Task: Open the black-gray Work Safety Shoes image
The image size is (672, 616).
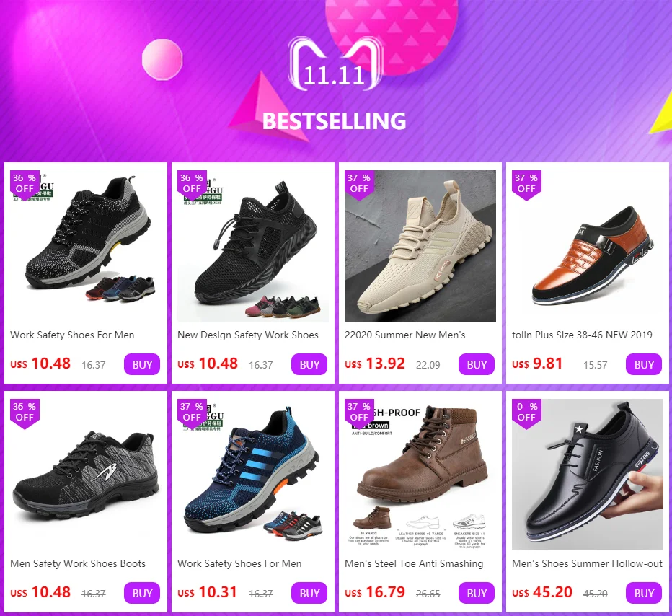Action: pos(86,246)
